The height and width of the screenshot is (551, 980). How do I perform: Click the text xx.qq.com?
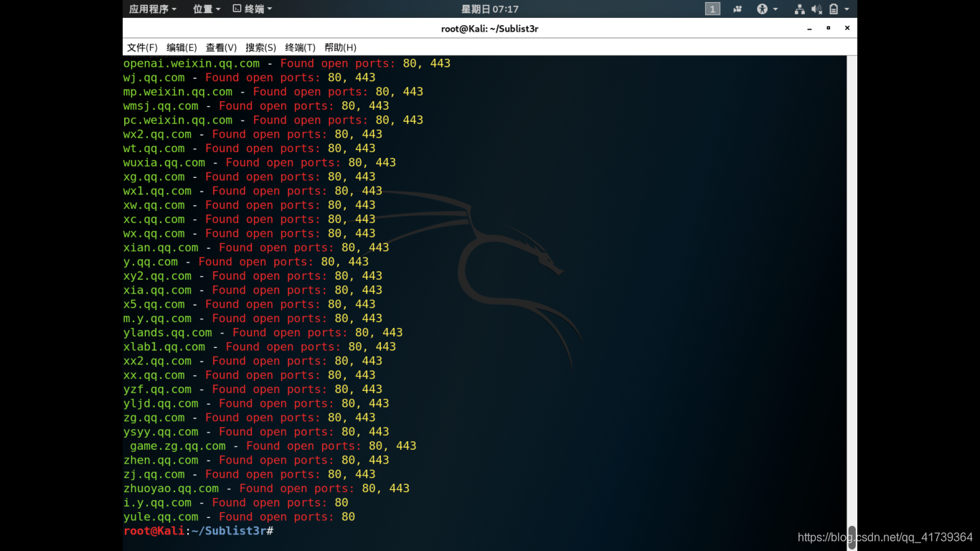(x=154, y=375)
